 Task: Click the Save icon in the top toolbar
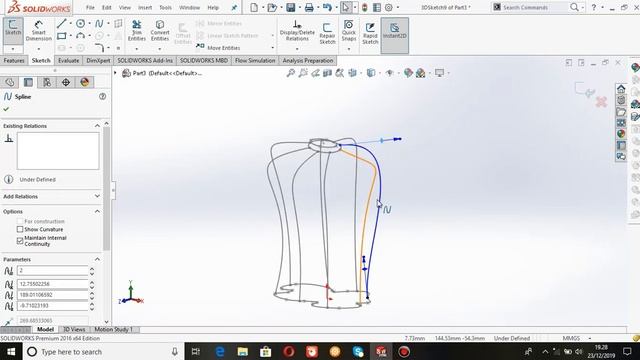tap(290, 7)
